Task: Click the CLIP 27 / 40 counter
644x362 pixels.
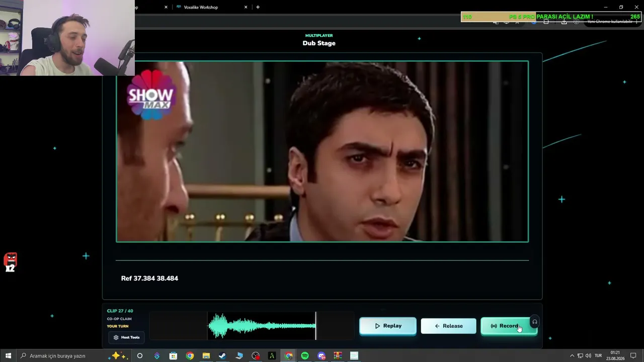Action: [x=120, y=311]
